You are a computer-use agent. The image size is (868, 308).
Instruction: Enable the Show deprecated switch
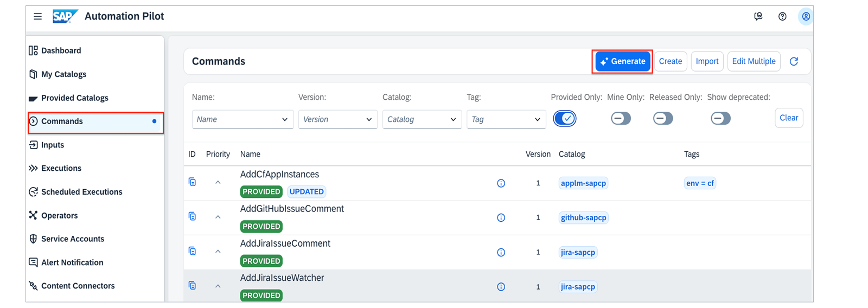pyautogui.click(x=721, y=118)
